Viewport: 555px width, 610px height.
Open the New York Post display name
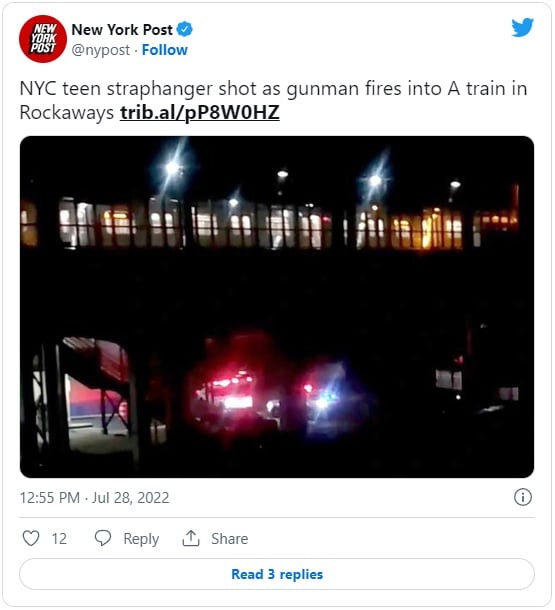coord(122,30)
